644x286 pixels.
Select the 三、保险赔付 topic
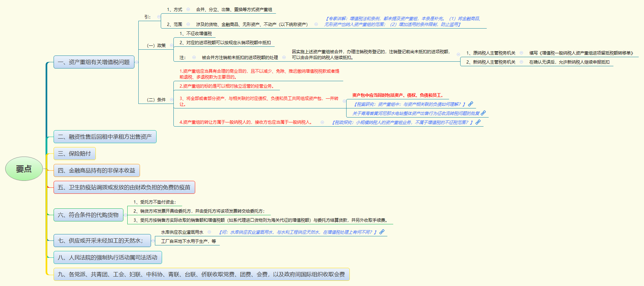75,154
